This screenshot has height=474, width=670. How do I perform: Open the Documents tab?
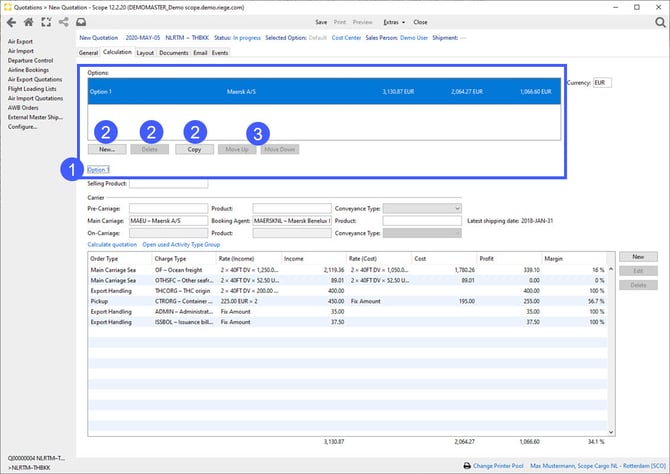pos(173,52)
